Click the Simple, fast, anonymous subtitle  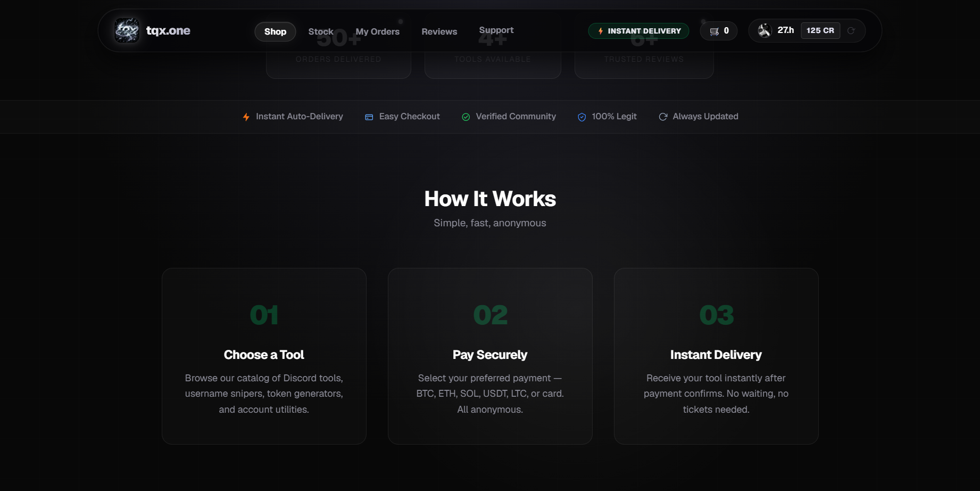pos(490,223)
